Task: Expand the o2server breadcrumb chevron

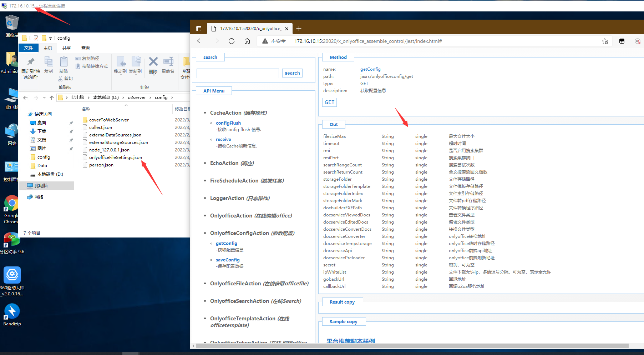Action: point(151,97)
